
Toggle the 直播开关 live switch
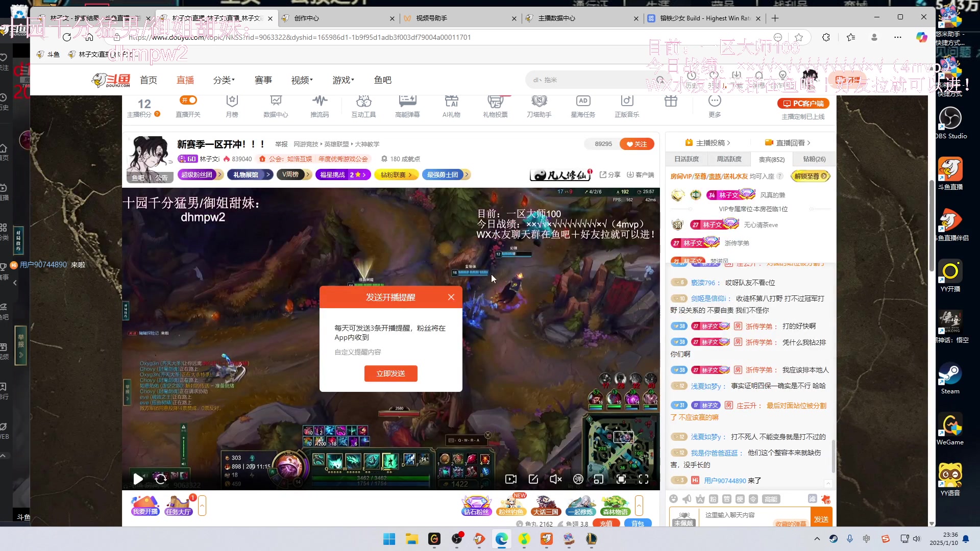point(188,101)
